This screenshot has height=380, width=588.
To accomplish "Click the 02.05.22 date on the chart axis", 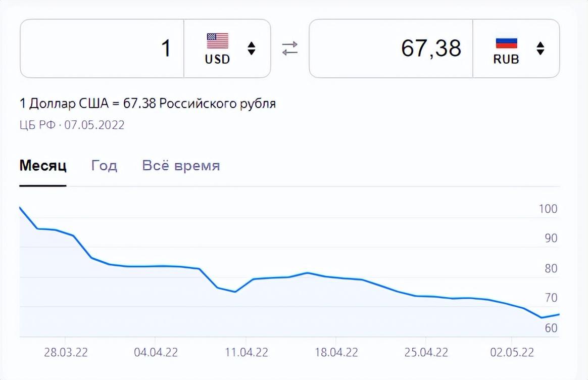I will 511,352.
